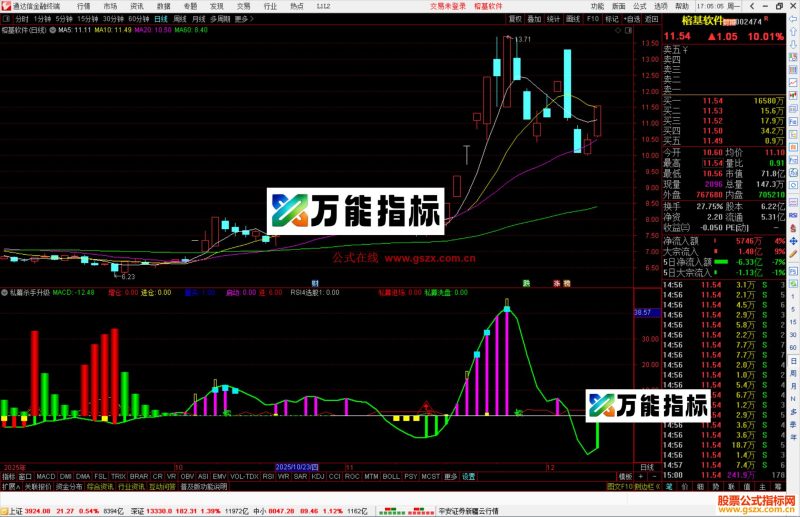Click the 2025/10/23 date marker on timeline
Image resolution: width=800 pixels, height=517 pixels.
click(296, 467)
